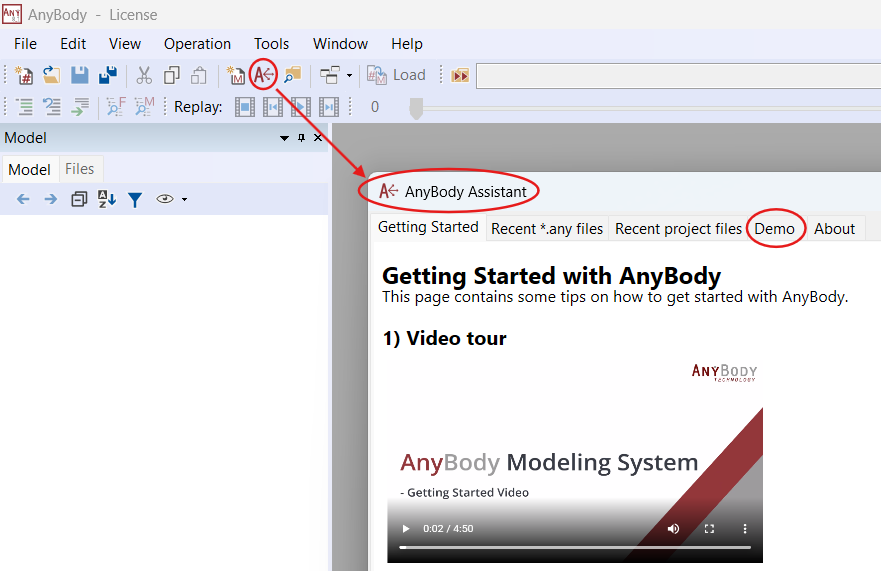Open the layout icon's dropdown arrow
Viewport: 881px width, 571px height.
[x=349, y=75]
